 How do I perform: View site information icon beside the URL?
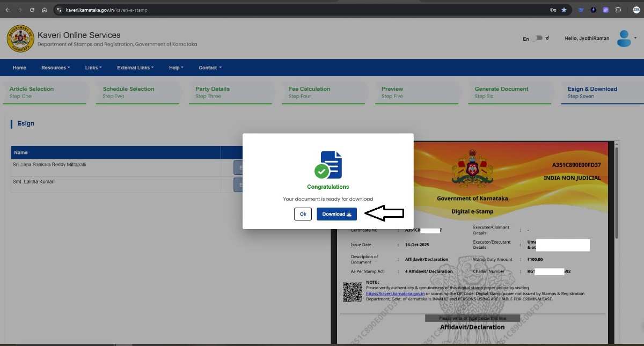click(x=59, y=10)
